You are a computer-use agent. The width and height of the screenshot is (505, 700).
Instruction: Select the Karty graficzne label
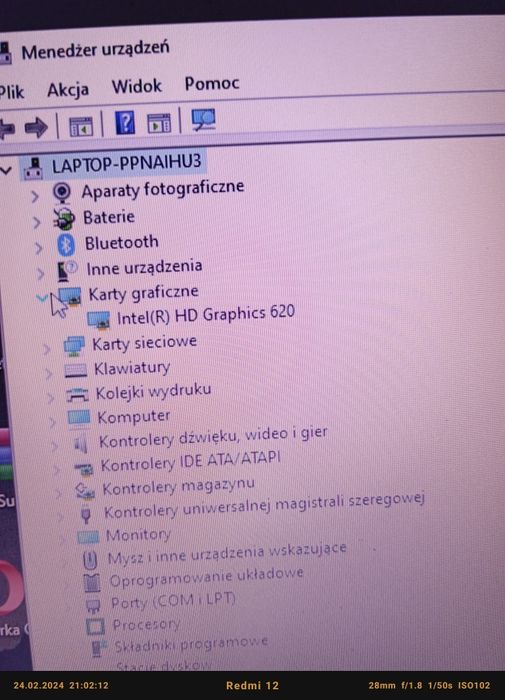pos(143,293)
